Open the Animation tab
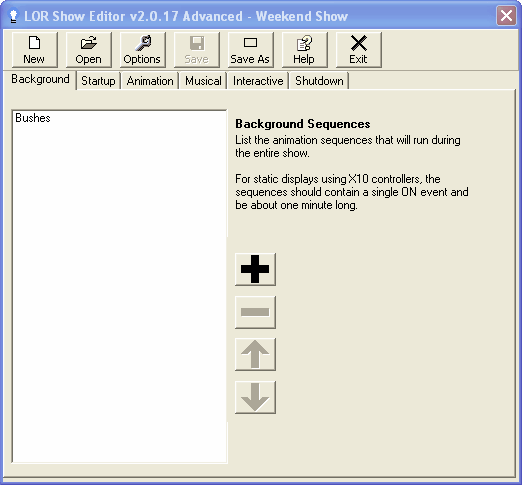This screenshot has width=522, height=485. coord(150,81)
